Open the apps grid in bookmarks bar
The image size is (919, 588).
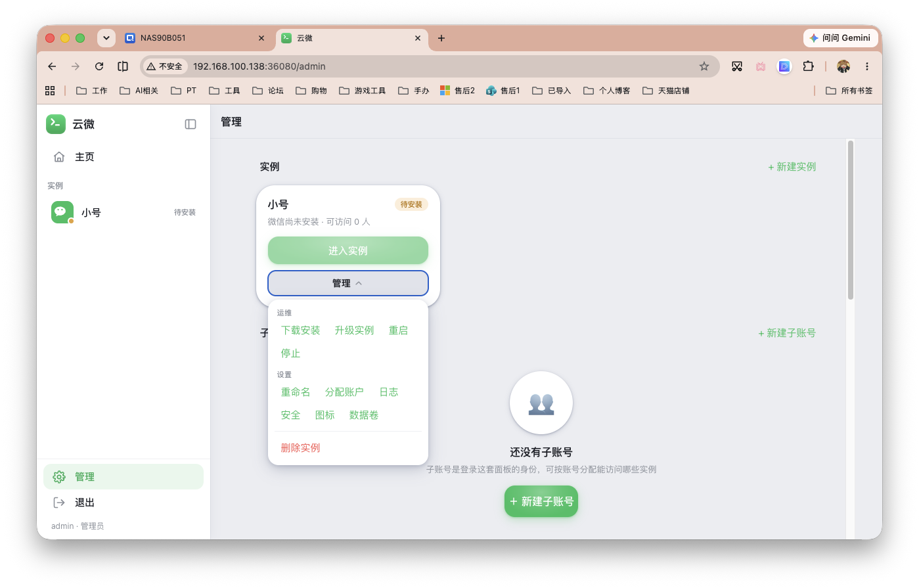pyautogui.click(x=50, y=91)
